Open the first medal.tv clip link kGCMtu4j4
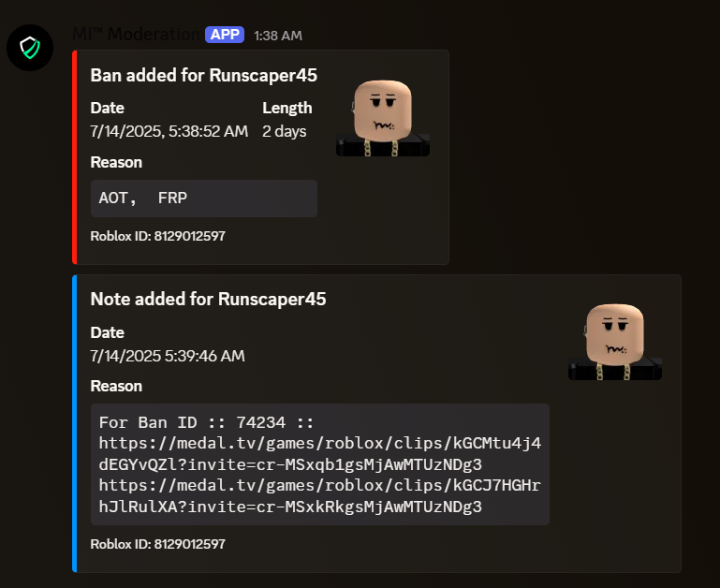720x588 pixels. point(319,454)
